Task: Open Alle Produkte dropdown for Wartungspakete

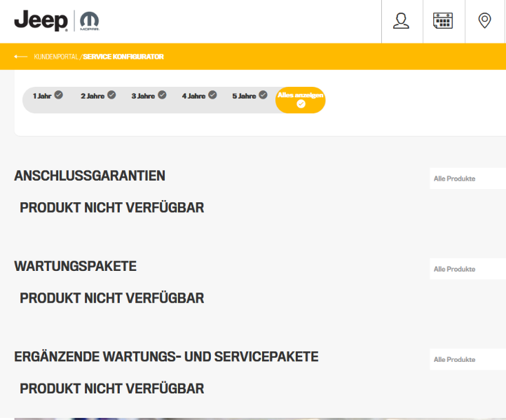Action: (467, 269)
